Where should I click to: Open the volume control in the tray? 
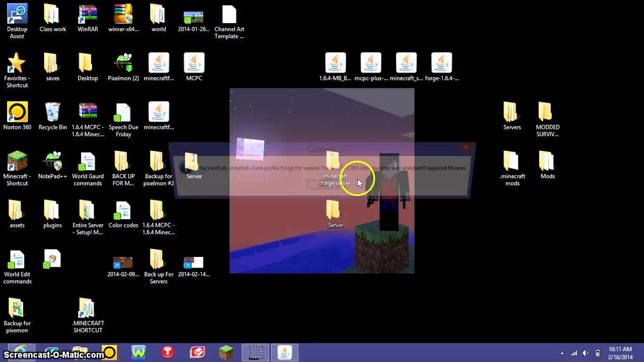pos(585,353)
